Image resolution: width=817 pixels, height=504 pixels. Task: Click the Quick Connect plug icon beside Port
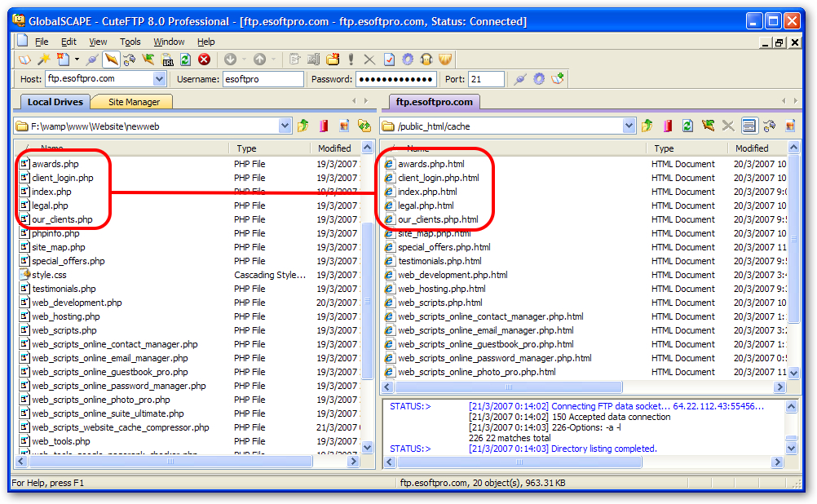pyautogui.click(x=519, y=79)
